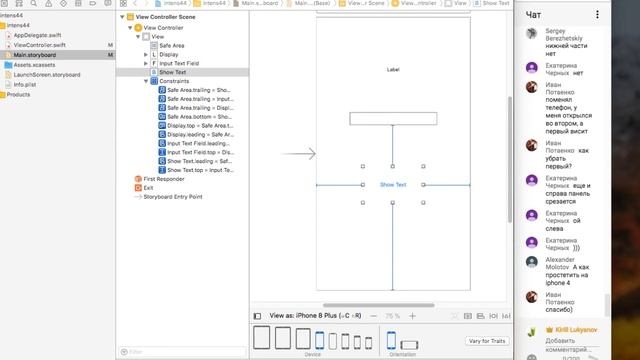
Task: Open the Find navigator magnifier icon
Action: point(33,3)
